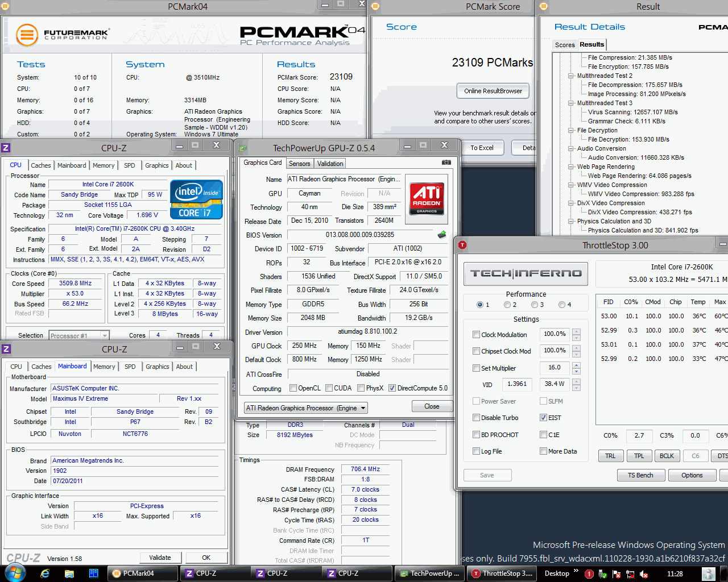Open the Windows Start orb

point(15,572)
